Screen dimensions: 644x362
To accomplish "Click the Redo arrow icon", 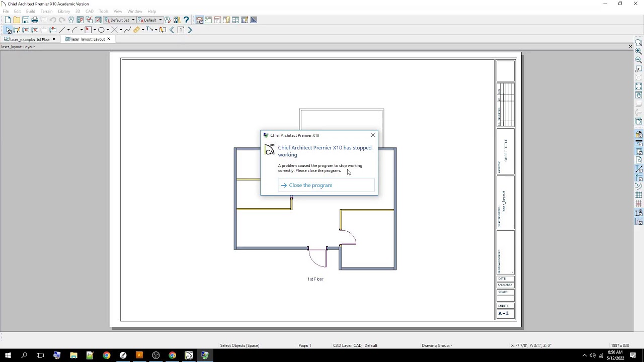I will click(62, 20).
